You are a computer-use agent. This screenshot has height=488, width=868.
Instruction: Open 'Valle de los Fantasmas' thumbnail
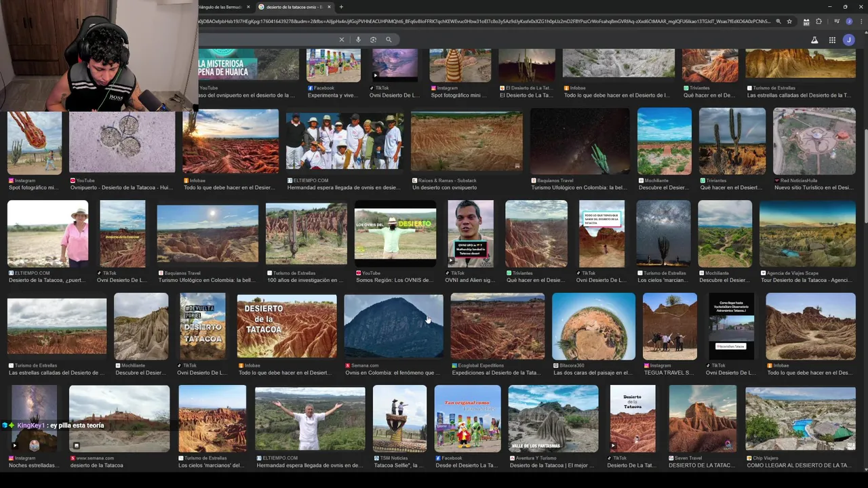[x=553, y=419]
